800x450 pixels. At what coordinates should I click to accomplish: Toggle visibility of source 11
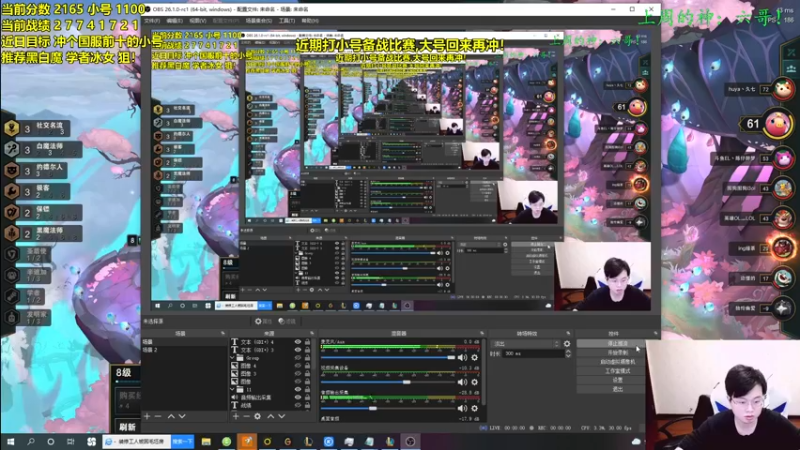[x=298, y=389]
